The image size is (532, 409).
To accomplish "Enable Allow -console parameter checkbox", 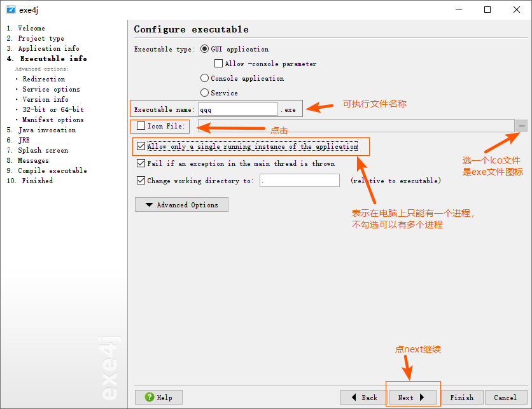I will click(x=218, y=64).
